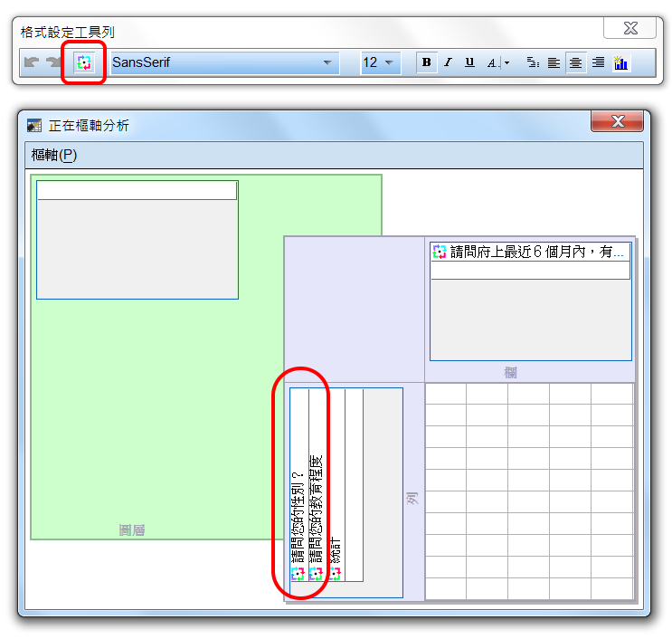Align text to the left

click(x=554, y=62)
